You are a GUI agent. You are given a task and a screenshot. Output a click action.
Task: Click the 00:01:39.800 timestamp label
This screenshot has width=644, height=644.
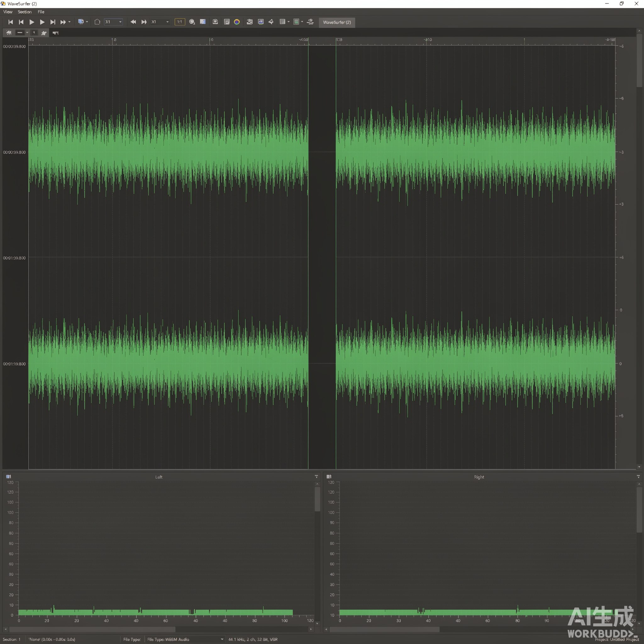14,258
